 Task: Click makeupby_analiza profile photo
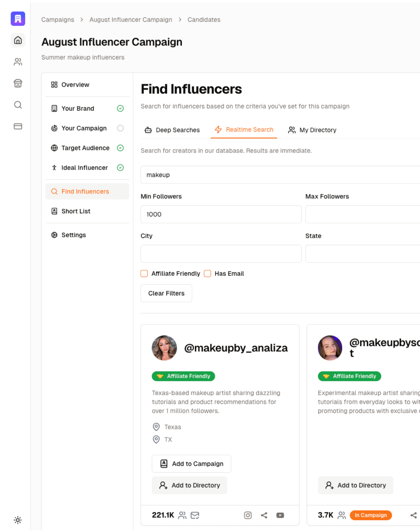164,348
